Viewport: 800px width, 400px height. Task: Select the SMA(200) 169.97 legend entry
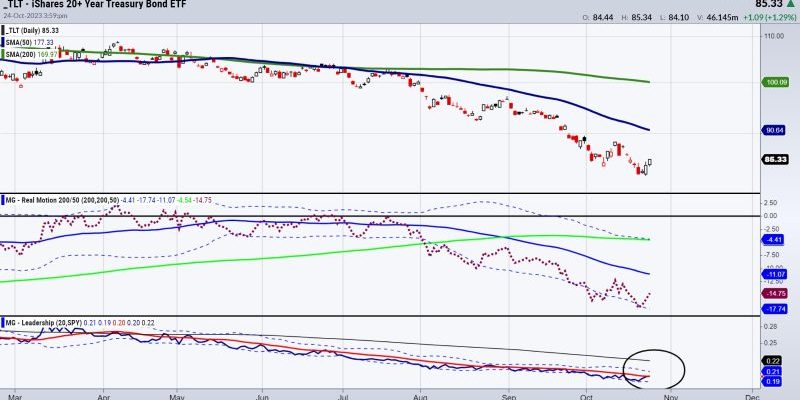click(32, 54)
